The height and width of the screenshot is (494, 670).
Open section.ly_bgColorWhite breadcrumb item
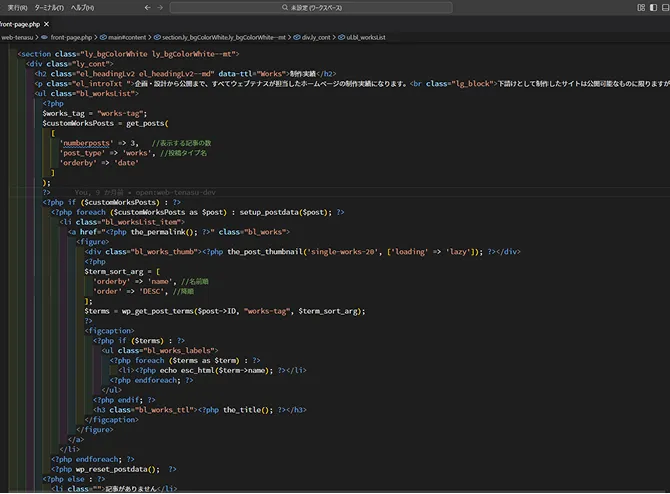(224, 38)
